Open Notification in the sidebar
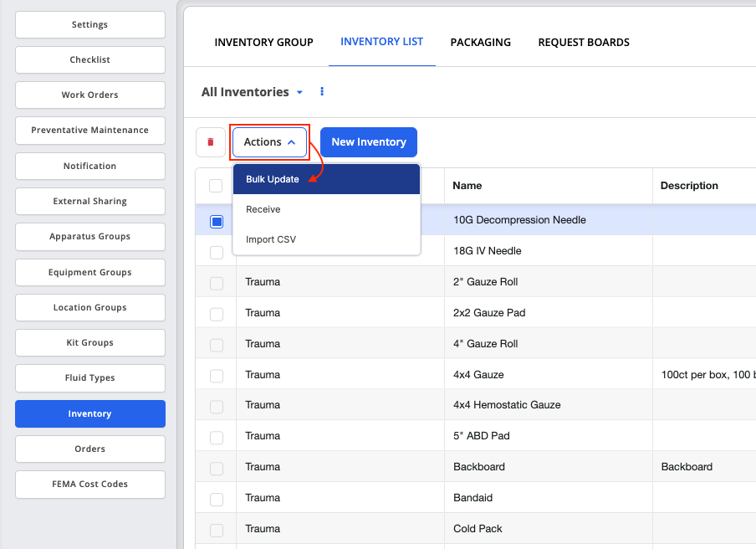756x549 pixels. [90, 166]
